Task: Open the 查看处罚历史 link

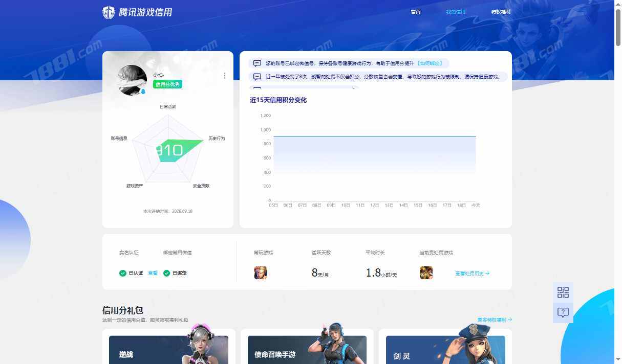Action: (x=472, y=274)
